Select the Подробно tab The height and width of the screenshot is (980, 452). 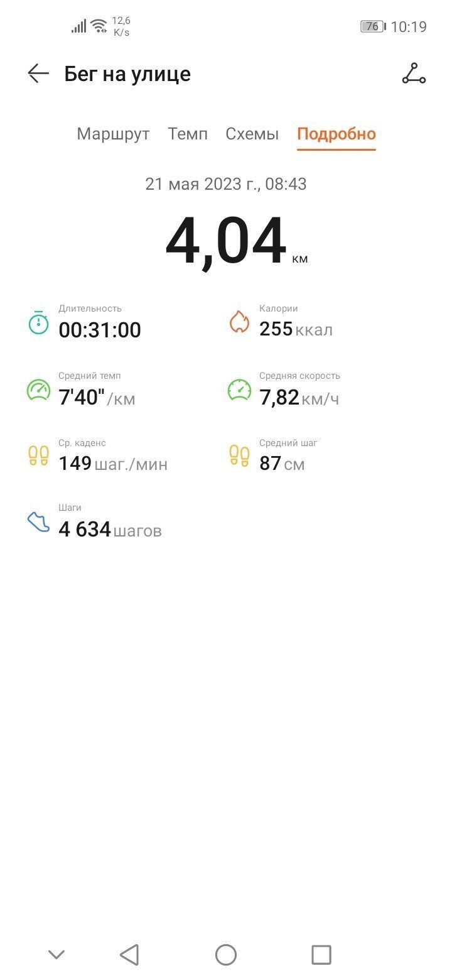coord(336,134)
